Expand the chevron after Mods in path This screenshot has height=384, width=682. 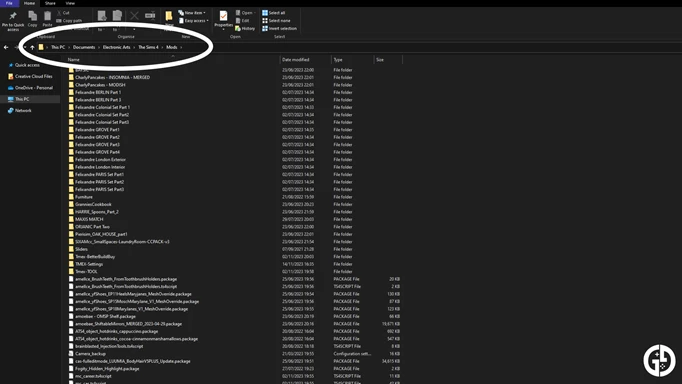pyautogui.click(x=181, y=47)
